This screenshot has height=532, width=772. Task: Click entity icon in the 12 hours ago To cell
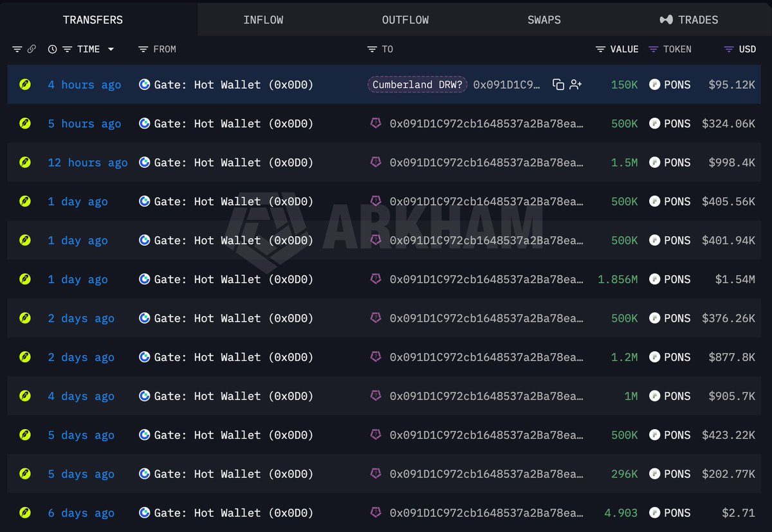click(376, 162)
